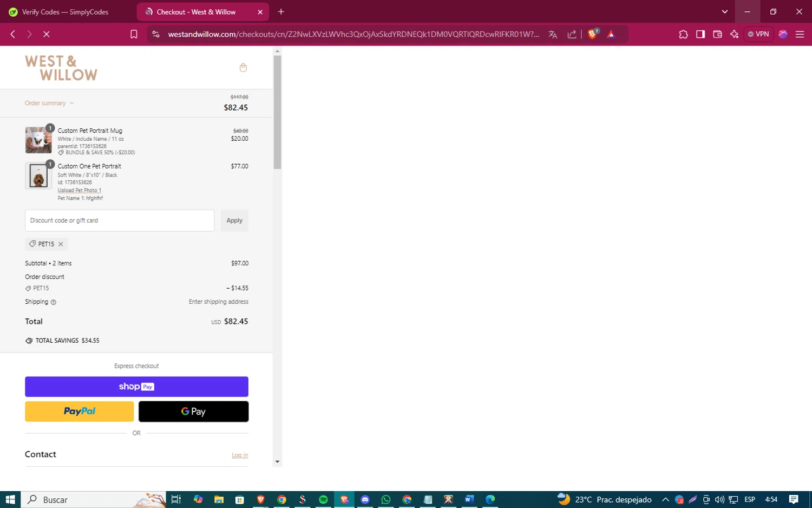
Task: Click the VPN button
Action: point(758,34)
